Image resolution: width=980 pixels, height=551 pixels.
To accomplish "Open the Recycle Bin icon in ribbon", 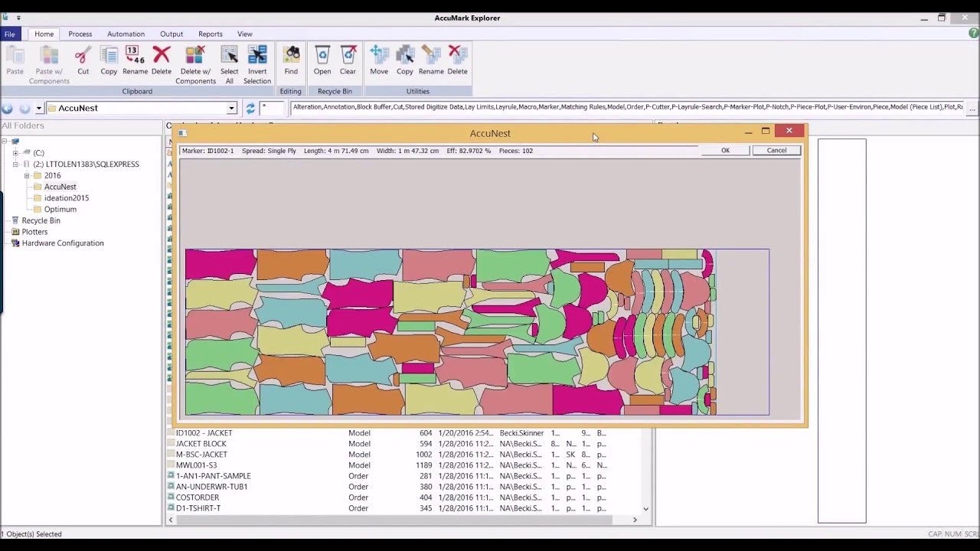I will click(322, 56).
